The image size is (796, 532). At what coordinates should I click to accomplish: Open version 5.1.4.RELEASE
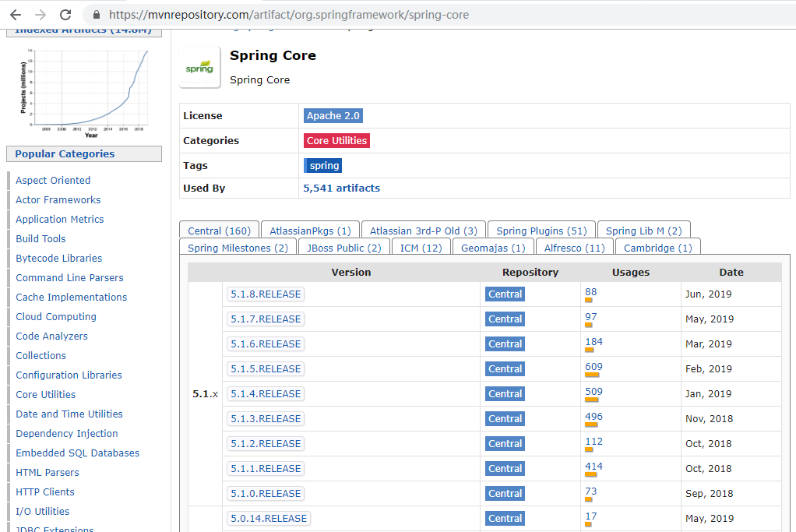point(266,394)
